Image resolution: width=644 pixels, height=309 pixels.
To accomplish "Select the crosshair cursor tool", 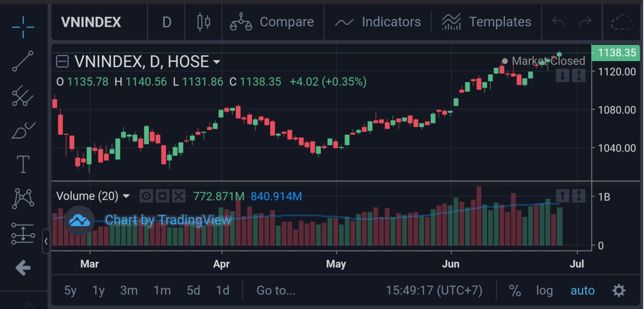I will coord(23,27).
